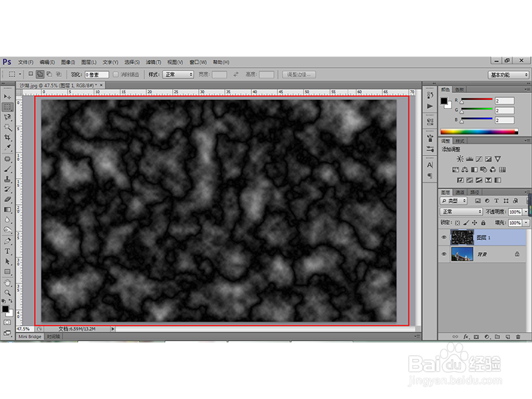Select the Eyedropper tool
The width and height of the screenshot is (532, 399).
7,148
